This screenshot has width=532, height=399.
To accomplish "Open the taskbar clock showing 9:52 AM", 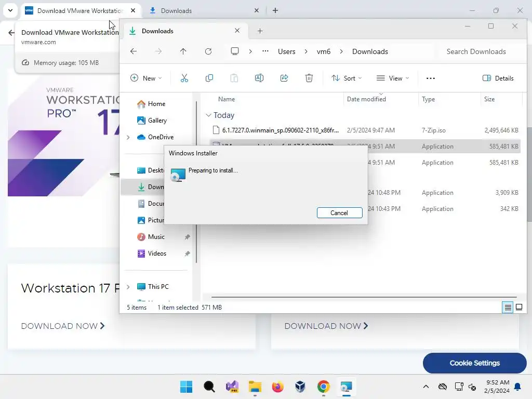I will (x=497, y=387).
